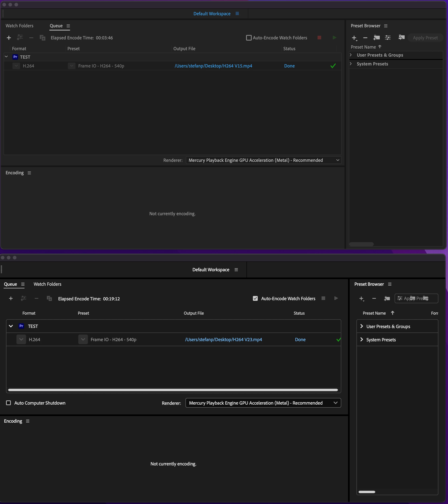Image resolution: width=448 pixels, height=504 pixels.
Task: Expand System Presets in bottom Preset Browser
Action: pos(361,340)
